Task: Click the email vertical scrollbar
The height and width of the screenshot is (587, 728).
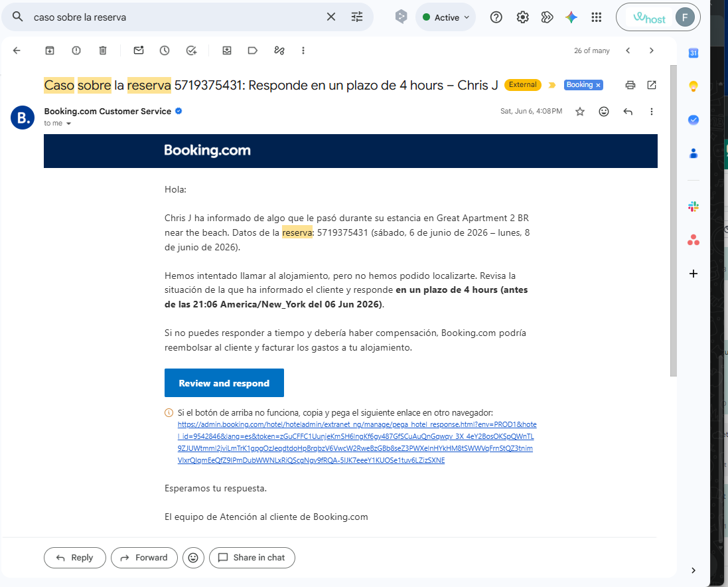Action: [673, 220]
